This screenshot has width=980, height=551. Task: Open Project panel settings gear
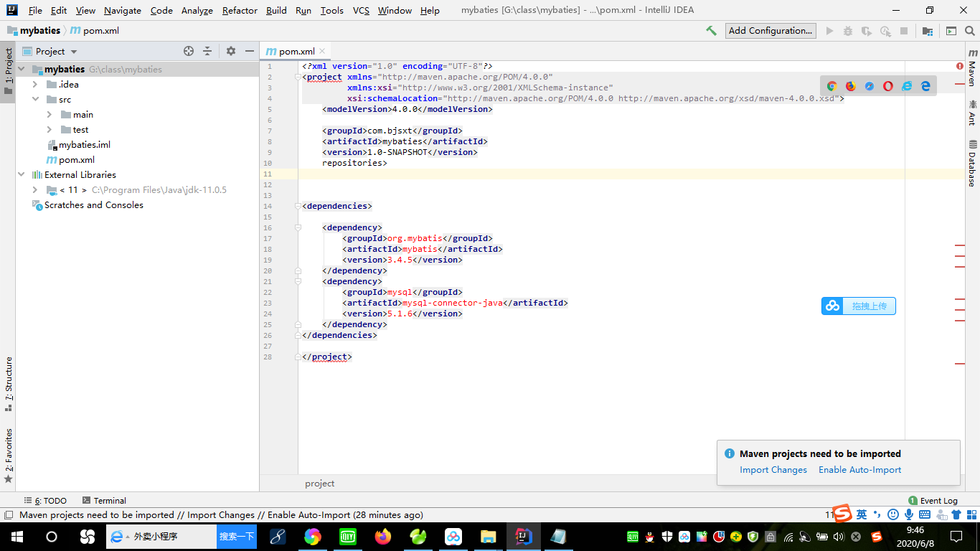(231, 51)
